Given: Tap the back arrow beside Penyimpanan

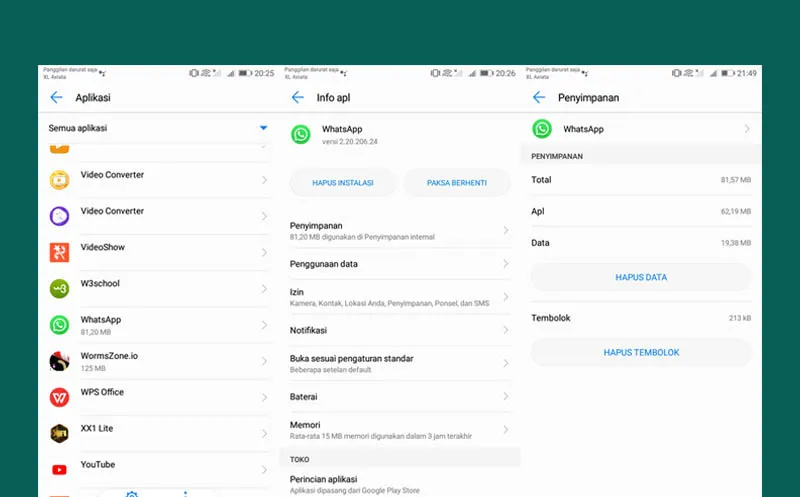Looking at the screenshot, I should tap(539, 98).
